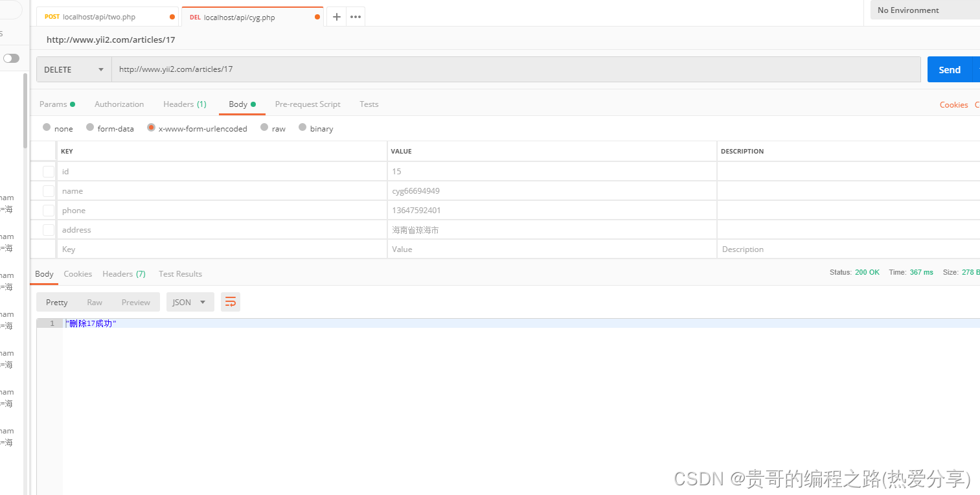
Task: Switch response view to Raw
Action: [x=95, y=303]
